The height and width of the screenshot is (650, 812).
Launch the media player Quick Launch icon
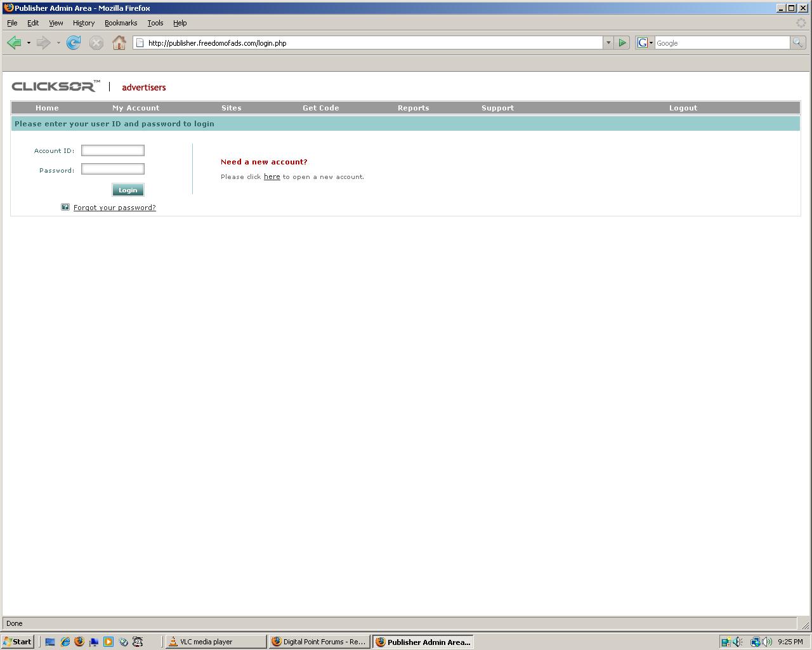click(x=108, y=642)
